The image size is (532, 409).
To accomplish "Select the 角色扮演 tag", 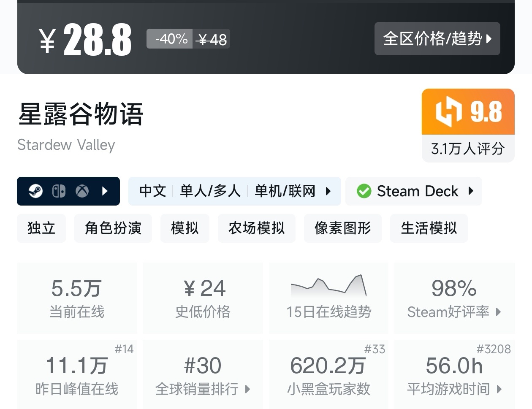I will [x=113, y=228].
